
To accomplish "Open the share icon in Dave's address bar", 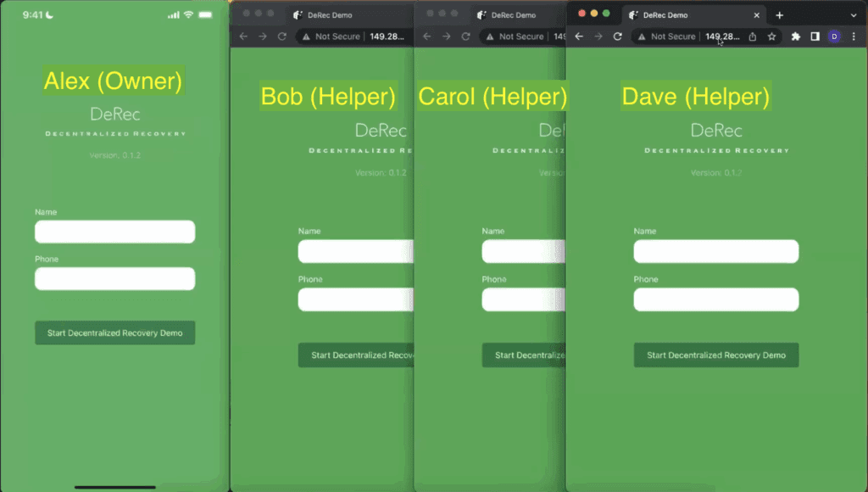I will tap(752, 36).
